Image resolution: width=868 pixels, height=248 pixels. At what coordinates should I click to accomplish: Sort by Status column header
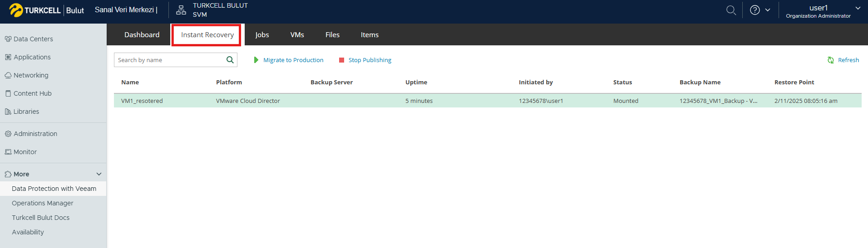622,82
